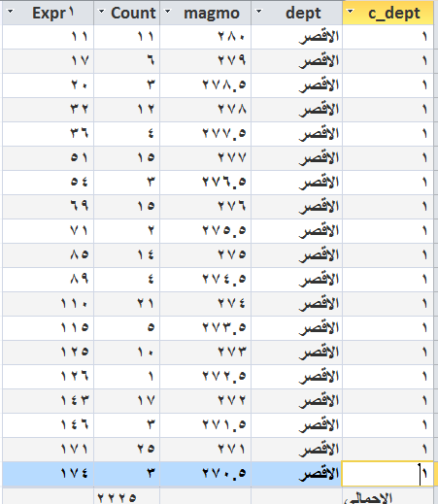Viewport: 438px width, 504px height.
Task: Click the magmo cell showing ٢٧٤
Action: pyautogui.click(x=205, y=304)
